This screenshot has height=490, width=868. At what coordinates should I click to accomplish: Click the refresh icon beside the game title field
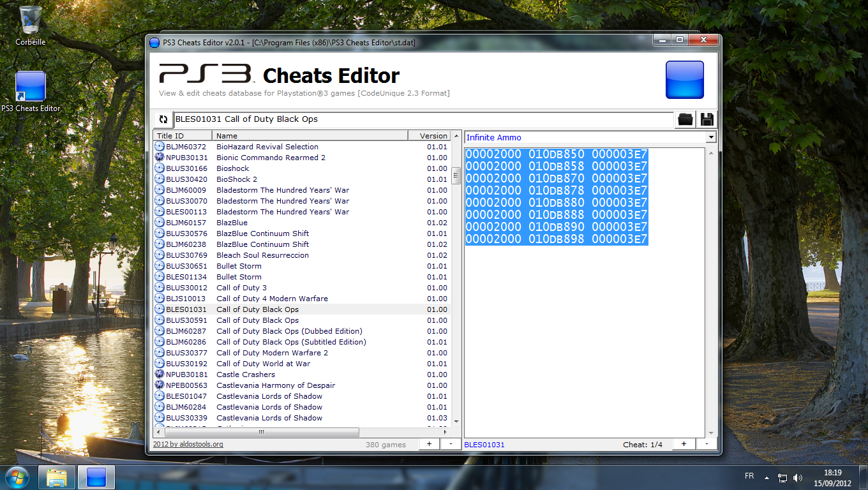(163, 119)
